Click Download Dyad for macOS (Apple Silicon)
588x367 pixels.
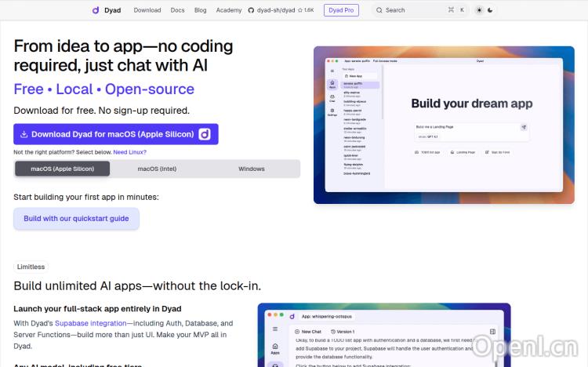tap(115, 134)
